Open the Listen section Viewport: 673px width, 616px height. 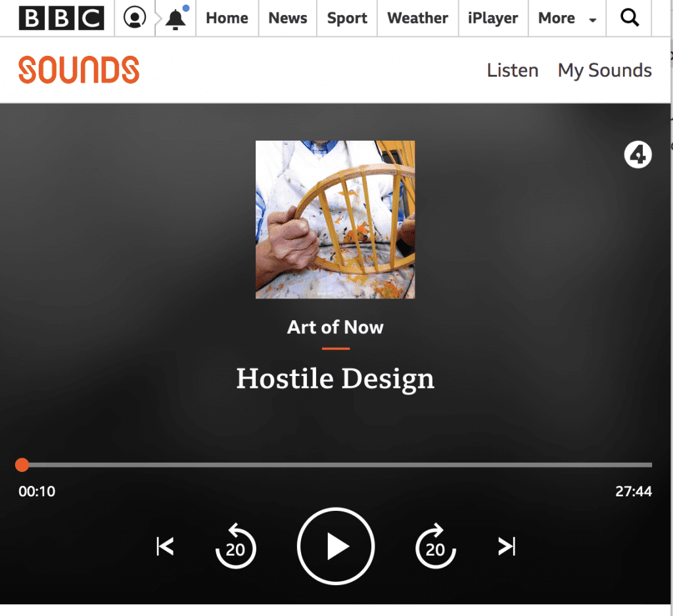(x=513, y=70)
